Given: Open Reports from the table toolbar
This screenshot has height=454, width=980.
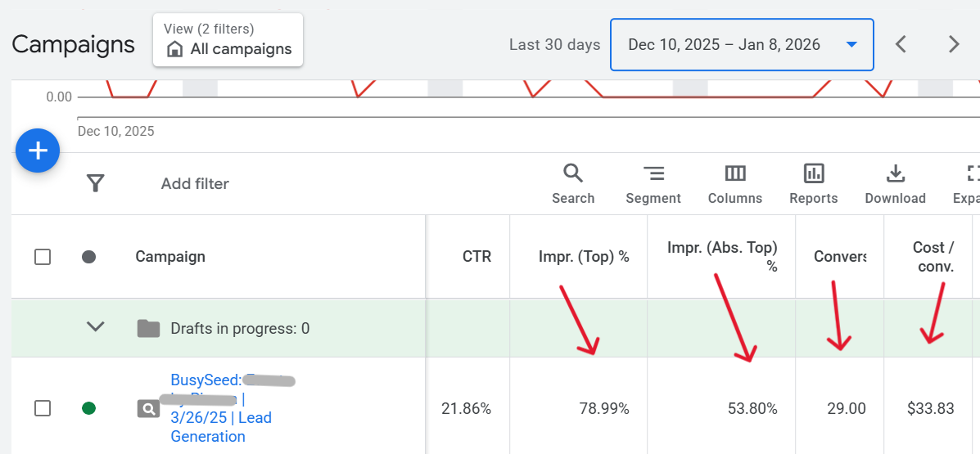Looking at the screenshot, I should pyautogui.click(x=813, y=183).
